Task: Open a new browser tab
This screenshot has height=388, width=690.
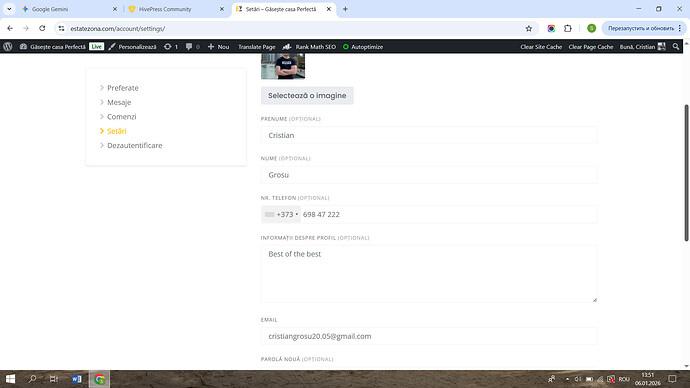Action: coord(345,9)
